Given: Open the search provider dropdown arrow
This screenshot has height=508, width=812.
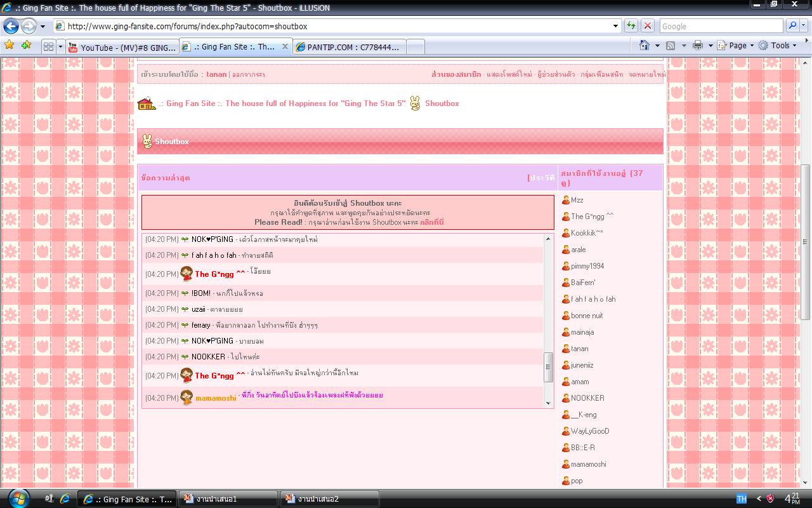Looking at the screenshot, I should pos(805,26).
